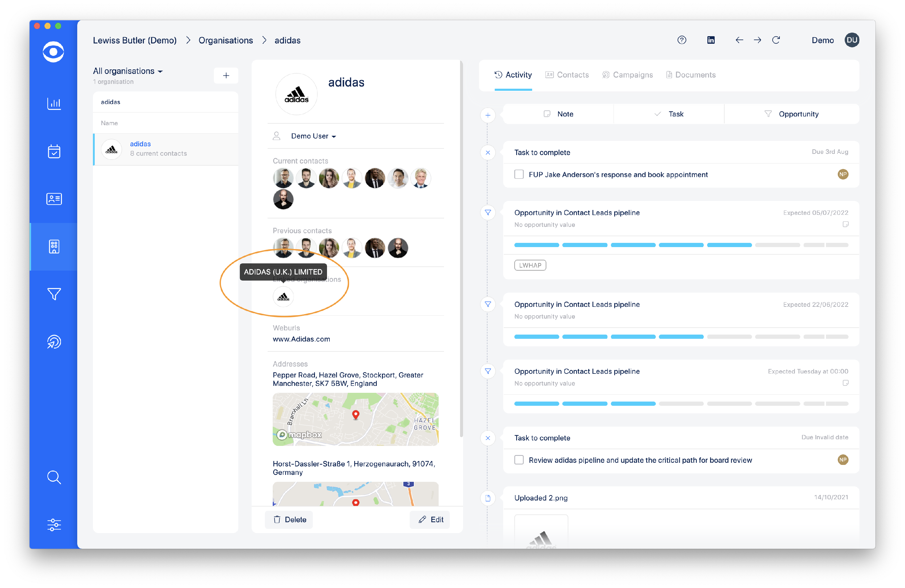This screenshot has width=905, height=588.
Task: Open the calendar tasks sidebar icon
Action: 54,151
